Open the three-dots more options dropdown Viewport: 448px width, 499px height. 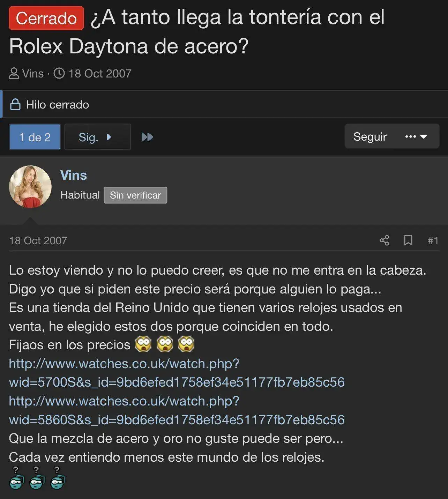click(x=416, y=136)
